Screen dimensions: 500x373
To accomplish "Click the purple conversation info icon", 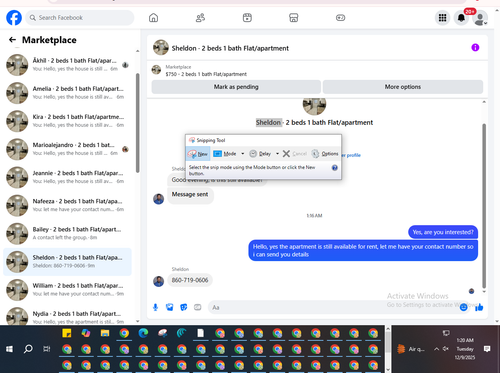I will (x=475, y=47).
